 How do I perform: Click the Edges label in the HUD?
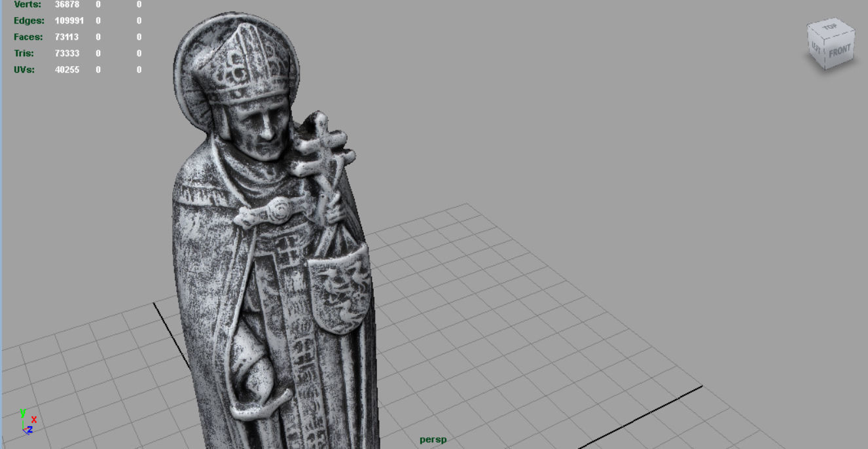pos(29,20)
